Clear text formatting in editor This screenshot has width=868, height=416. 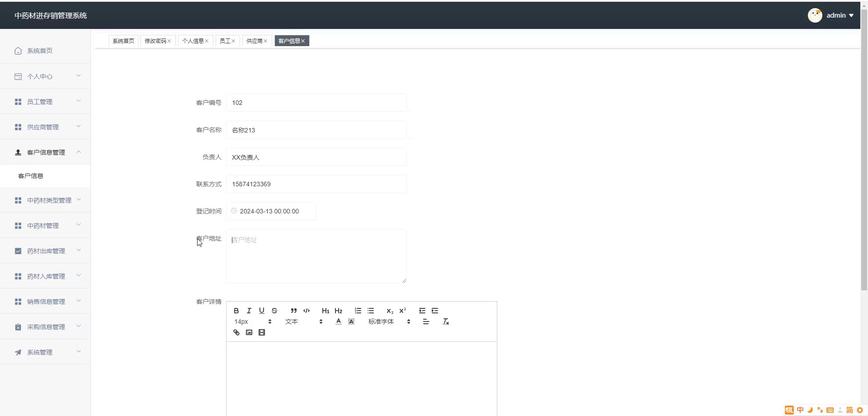pos(446,321)
